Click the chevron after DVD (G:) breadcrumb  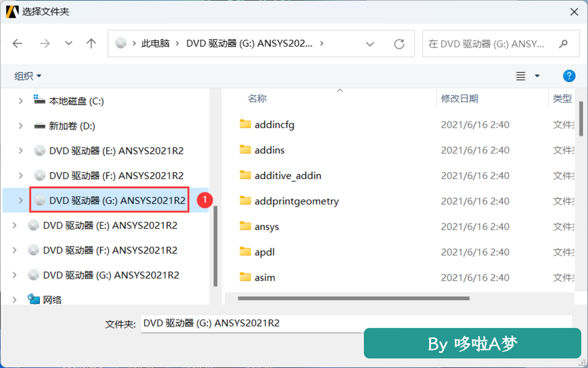[322, 43]
